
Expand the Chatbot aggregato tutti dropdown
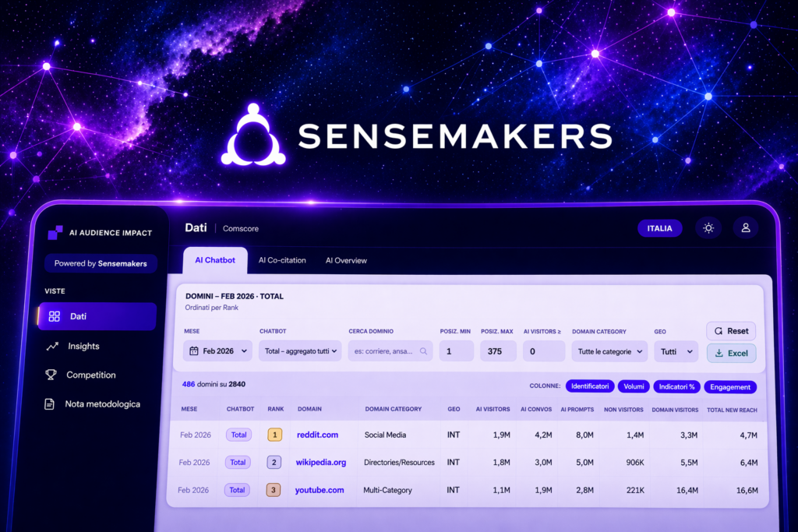coord(300,351)
